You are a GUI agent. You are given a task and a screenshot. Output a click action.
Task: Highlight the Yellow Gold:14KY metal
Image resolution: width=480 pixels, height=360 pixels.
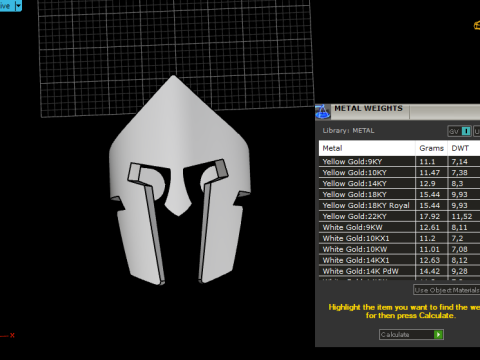[x=399, y=184]
